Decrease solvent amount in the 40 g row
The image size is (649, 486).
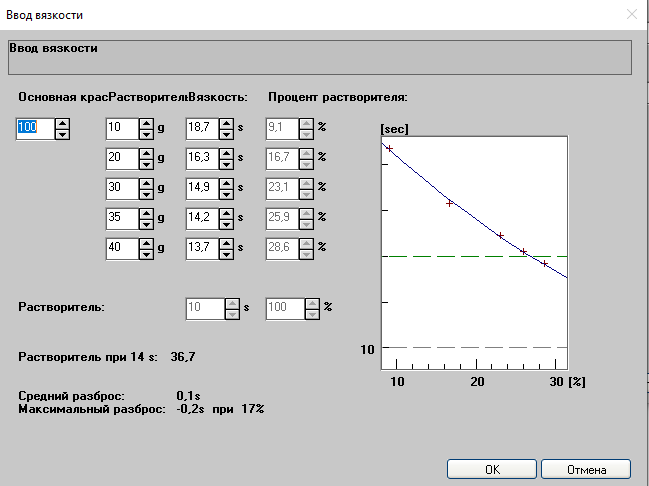pos(146,254)
